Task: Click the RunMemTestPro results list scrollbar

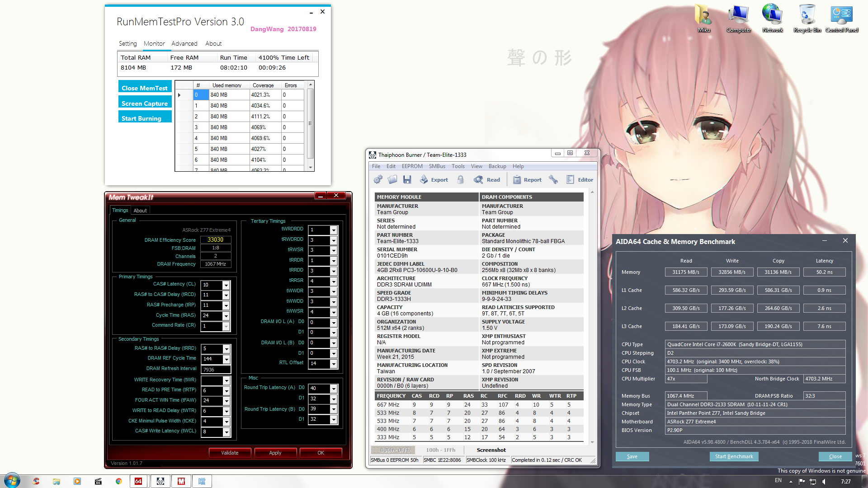Action: point(311,126)
